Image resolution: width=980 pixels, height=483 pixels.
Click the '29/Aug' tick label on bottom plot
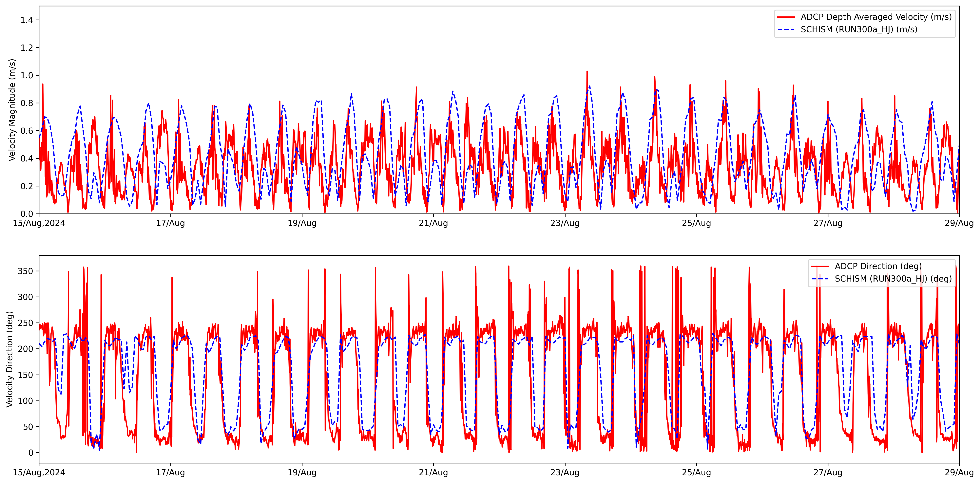[x=959, y=473]
